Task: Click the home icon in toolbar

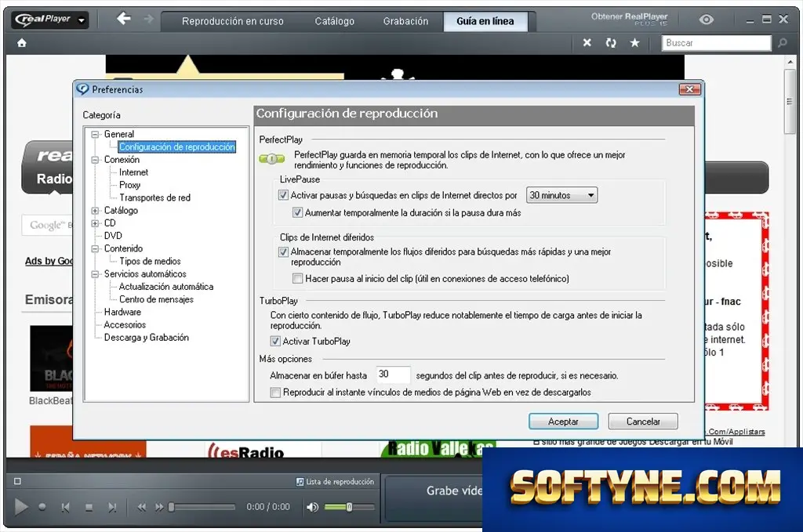Action: 21,43
